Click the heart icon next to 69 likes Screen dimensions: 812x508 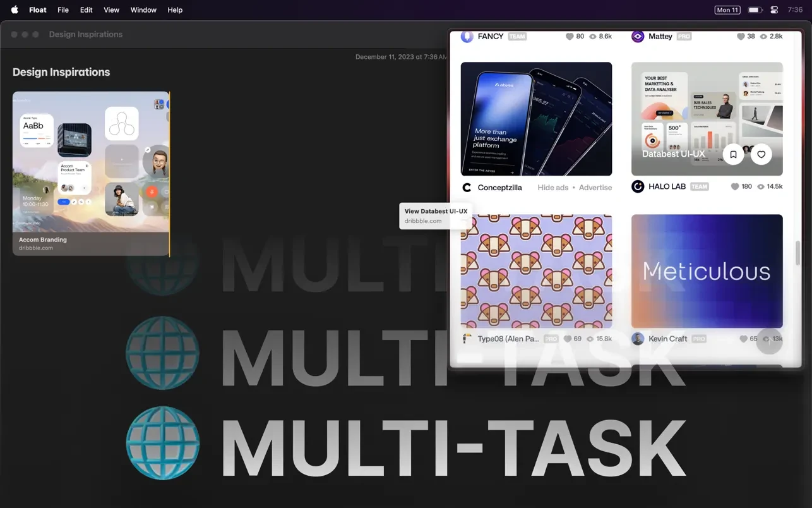tap(567, 339)
